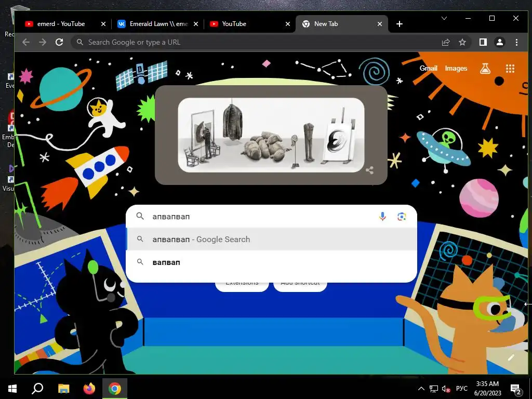Screen dimensions: 532x399
Task: Open the tab search chevron
Action: point(444,18)
